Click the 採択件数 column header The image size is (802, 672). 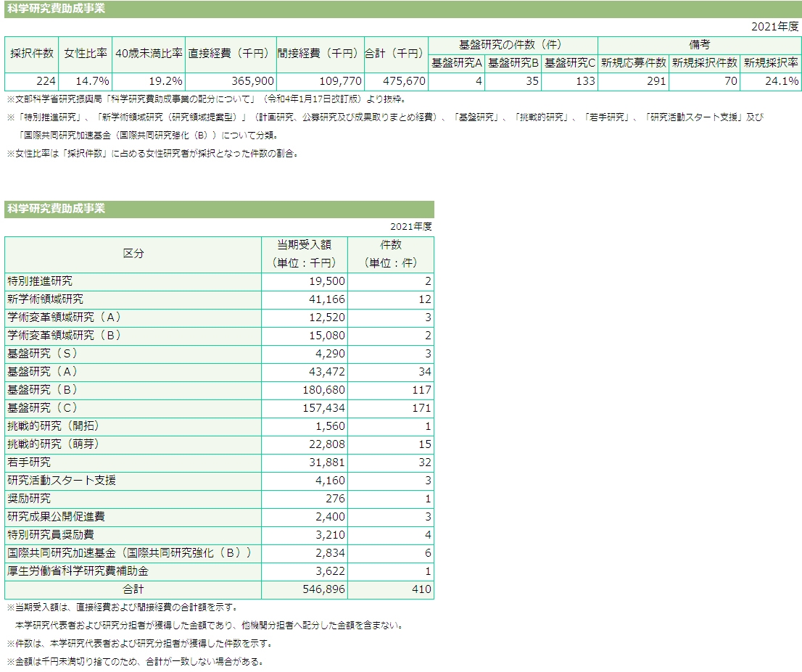[32, 54]
